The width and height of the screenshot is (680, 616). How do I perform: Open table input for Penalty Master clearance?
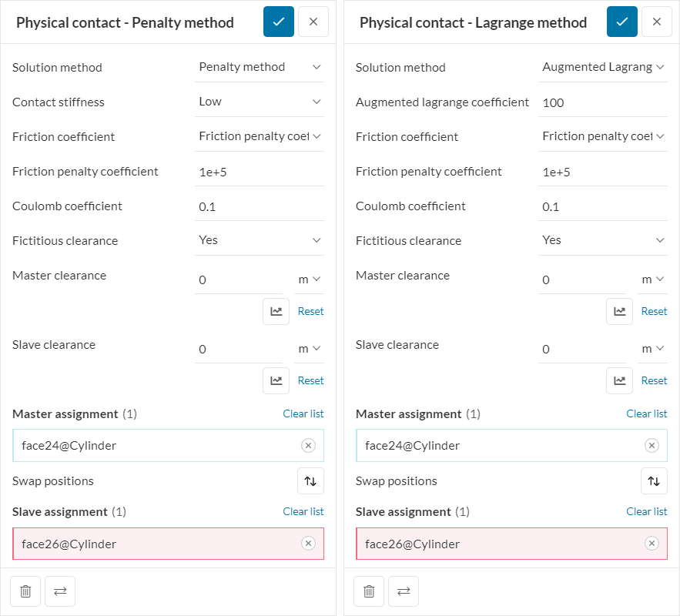point(276,311)
